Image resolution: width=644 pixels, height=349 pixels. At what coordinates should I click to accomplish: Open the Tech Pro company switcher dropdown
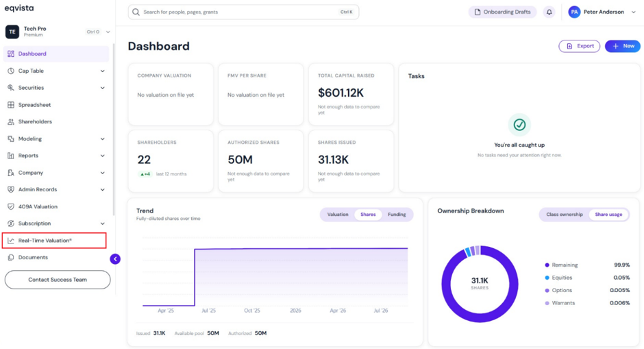coord(108,32)
